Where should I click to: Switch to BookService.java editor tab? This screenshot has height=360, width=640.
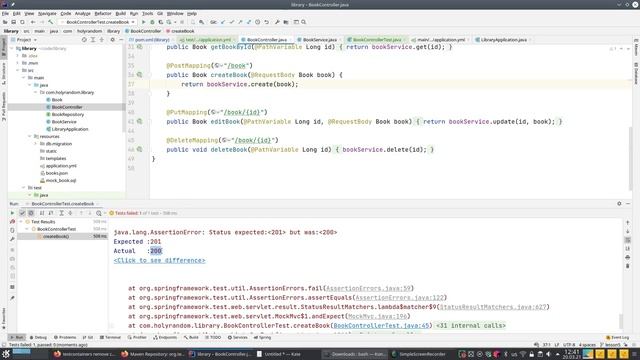pos(320,40)
